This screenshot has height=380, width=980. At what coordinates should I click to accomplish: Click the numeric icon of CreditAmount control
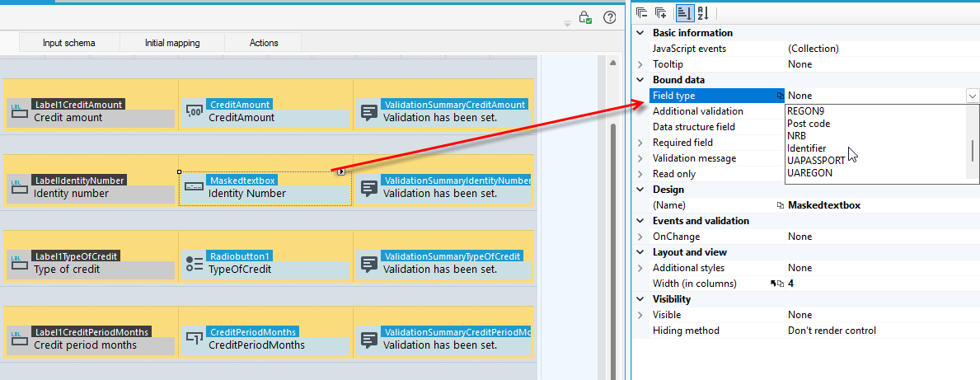[x=195, y=111]
